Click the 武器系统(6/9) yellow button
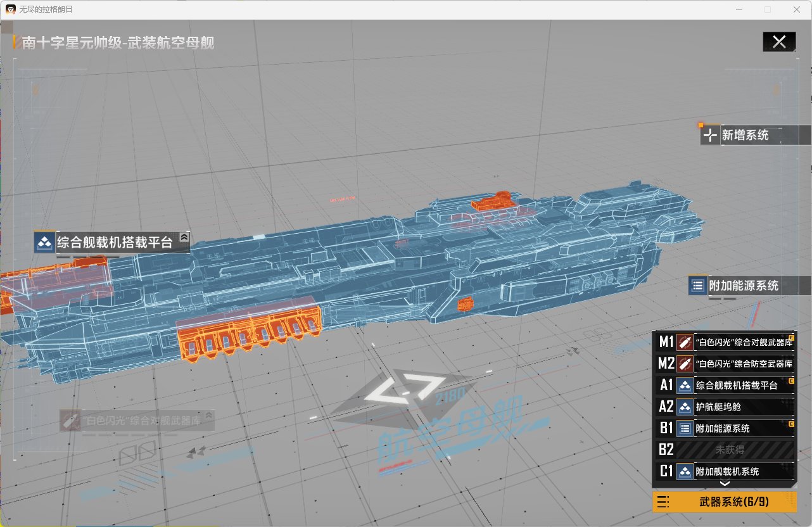Screen dimensions: 812x527 [725, 502]
